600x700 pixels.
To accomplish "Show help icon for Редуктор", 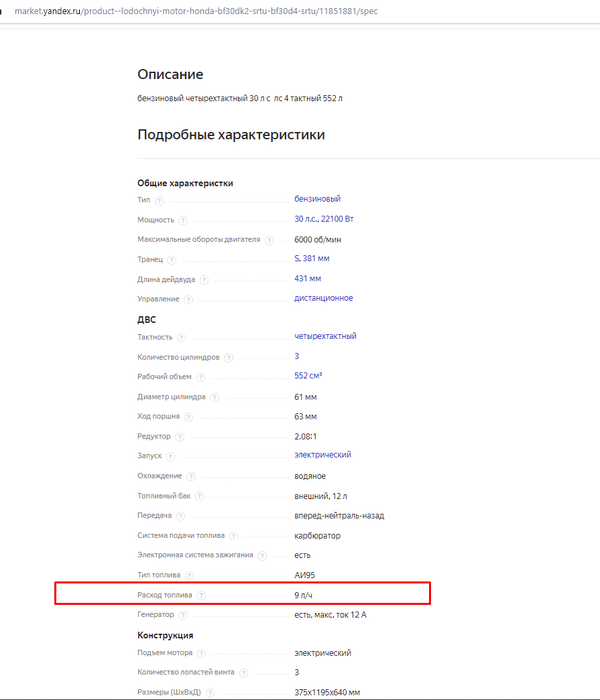I will coord(179,437).
